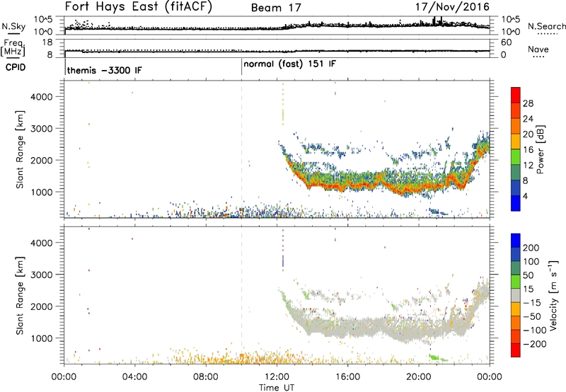Image resolution: width=566 pixels, height=392 pixels.
Task: Click the '200' tick on the velocity scale
Action: click(x=531, y=248)
